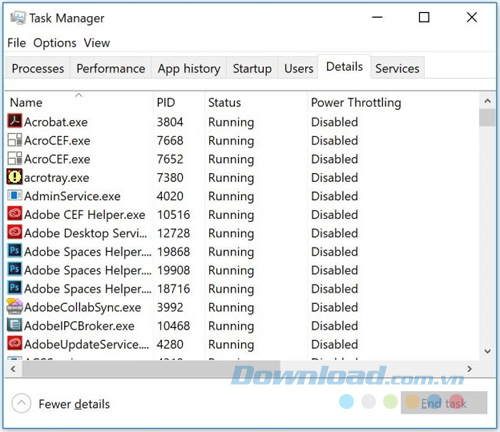Switch to the App history tab
The image size is (500, 432).
(x=189, y=68)
